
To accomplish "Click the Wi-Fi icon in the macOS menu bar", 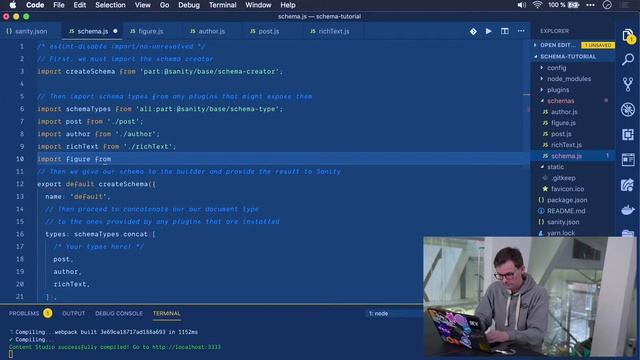I will (537, 5).
